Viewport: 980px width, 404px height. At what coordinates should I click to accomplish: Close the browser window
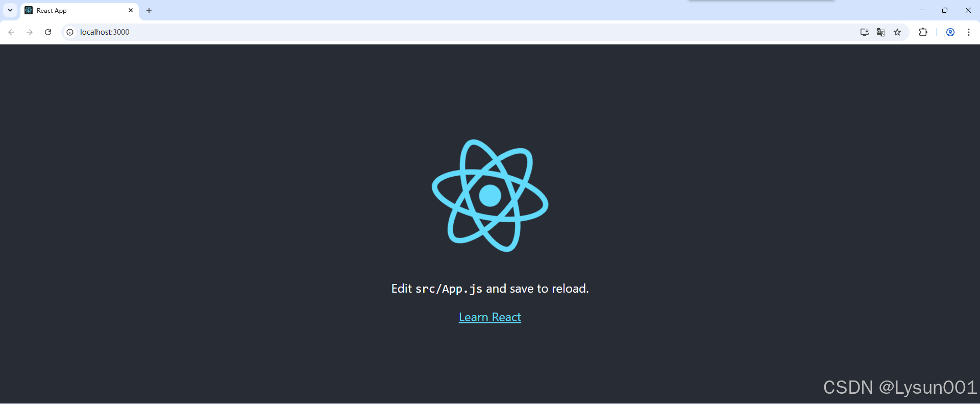click(x=968, y=10)
